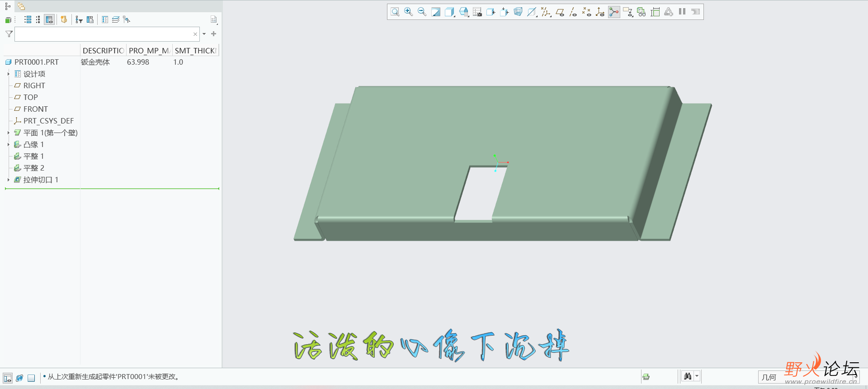Select the TOP datum plane
This screenshot has width=868, height=389.
coord(30,97)
